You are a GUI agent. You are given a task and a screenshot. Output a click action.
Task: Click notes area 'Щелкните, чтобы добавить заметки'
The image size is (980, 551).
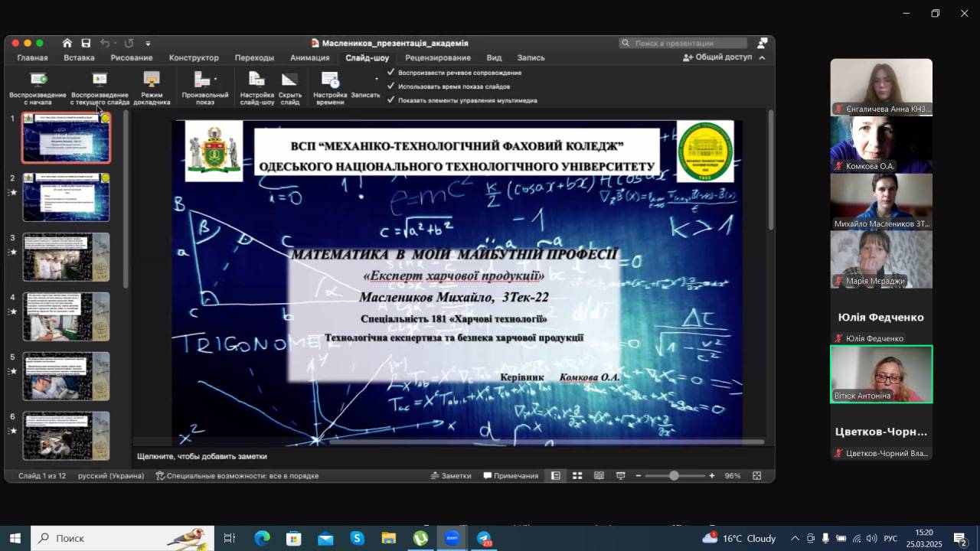coord(202,456)
